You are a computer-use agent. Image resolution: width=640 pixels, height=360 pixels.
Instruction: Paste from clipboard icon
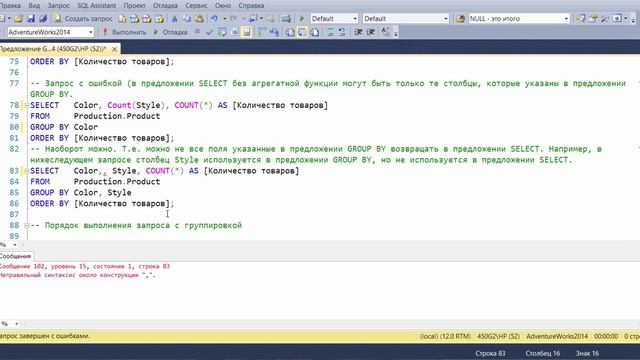199,19
